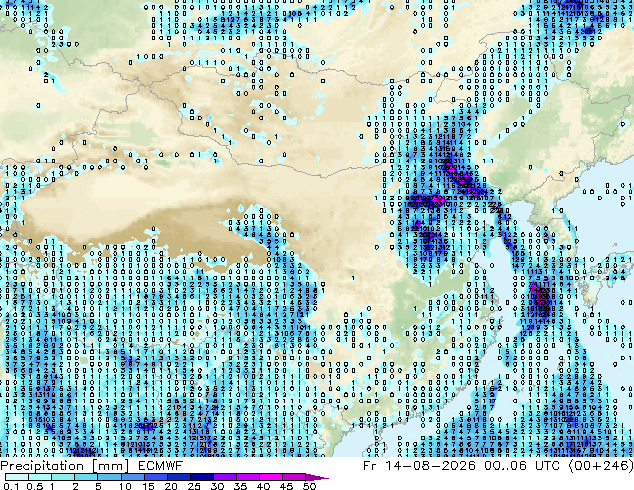Screen dimensions: 634x490
Task: Click the 15–20 mm legend color swatch
Action: 156,477
